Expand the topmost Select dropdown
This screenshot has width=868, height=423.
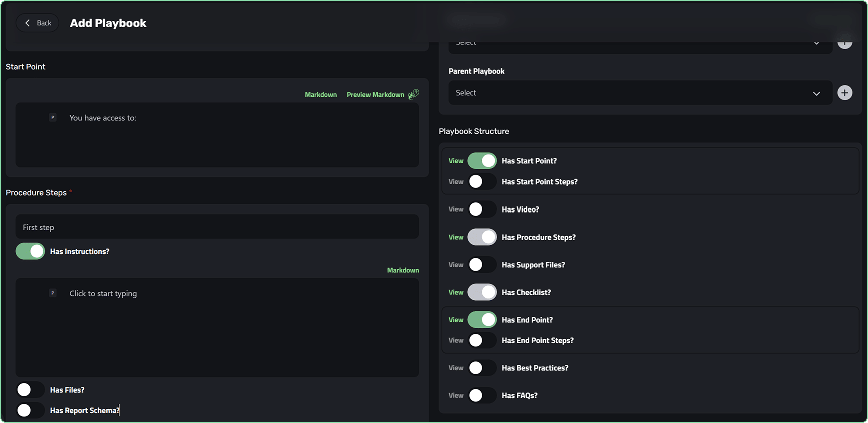click(x=640, y=42)
